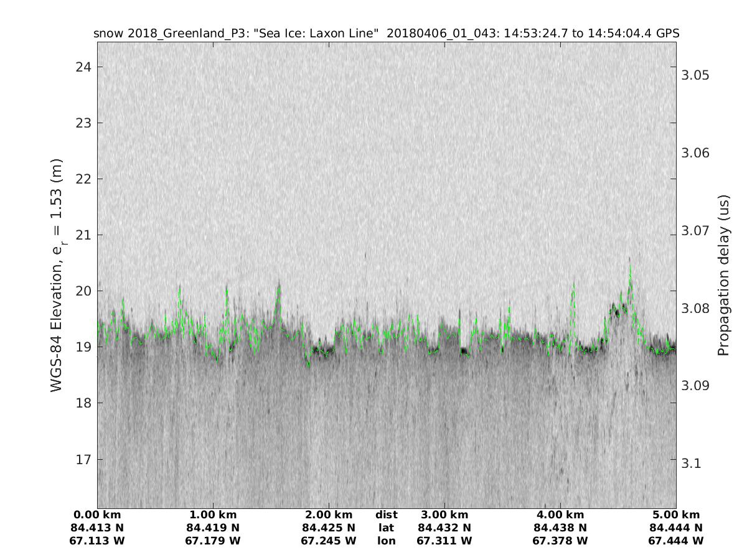Screen dimensions: 747x560
Task: Click the 'lat' row label
Action: [x=387, y=528]
